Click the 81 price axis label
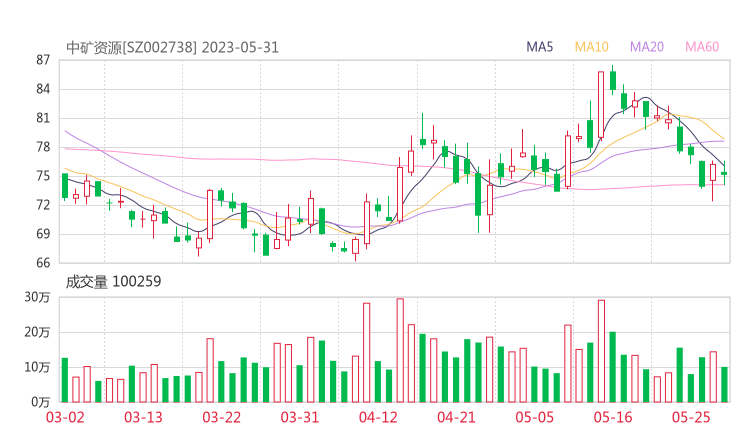Screen dimensions: 740x440 [43, 118]
